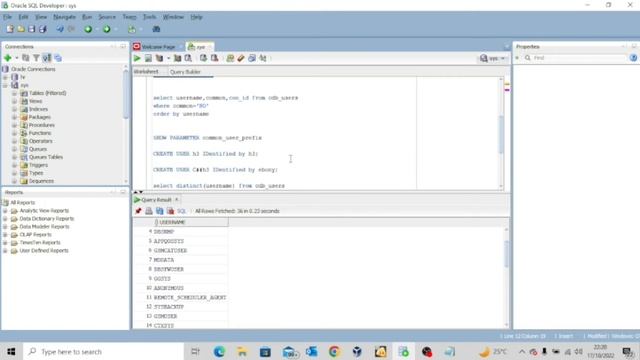Open the SQL History icon
Image resolution: width=640 pixels, height=360 pixels.
[252, 58]
